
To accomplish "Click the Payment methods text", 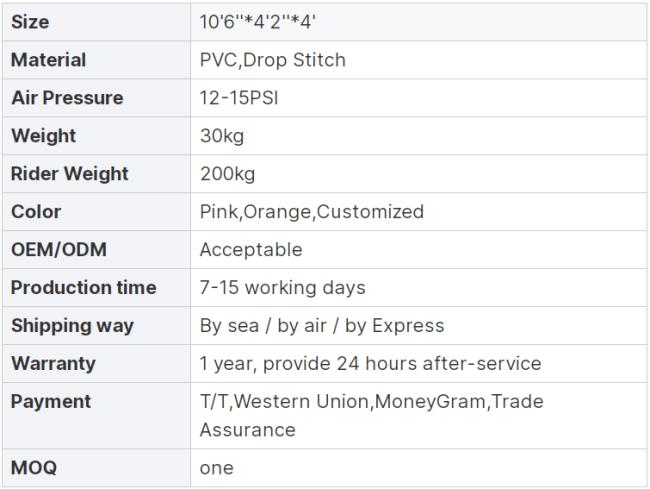I will [x=371, y=416].
